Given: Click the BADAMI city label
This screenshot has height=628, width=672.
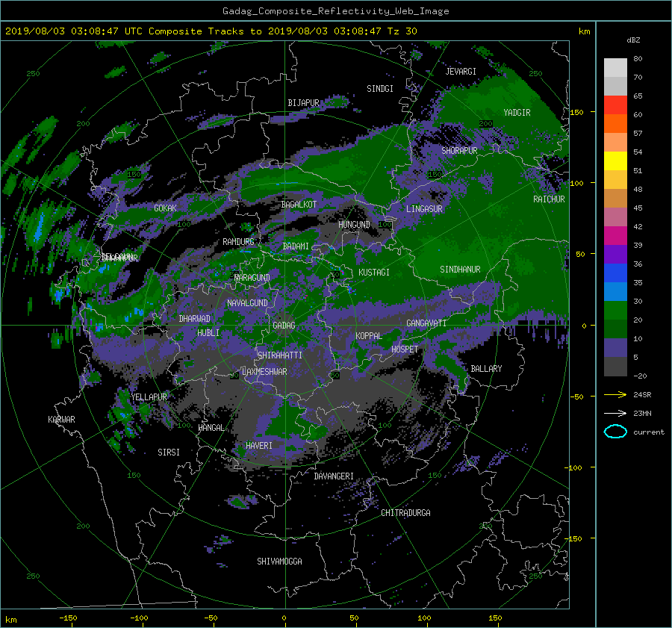Looking at the screenshot, I should click(x=296, y=246).
